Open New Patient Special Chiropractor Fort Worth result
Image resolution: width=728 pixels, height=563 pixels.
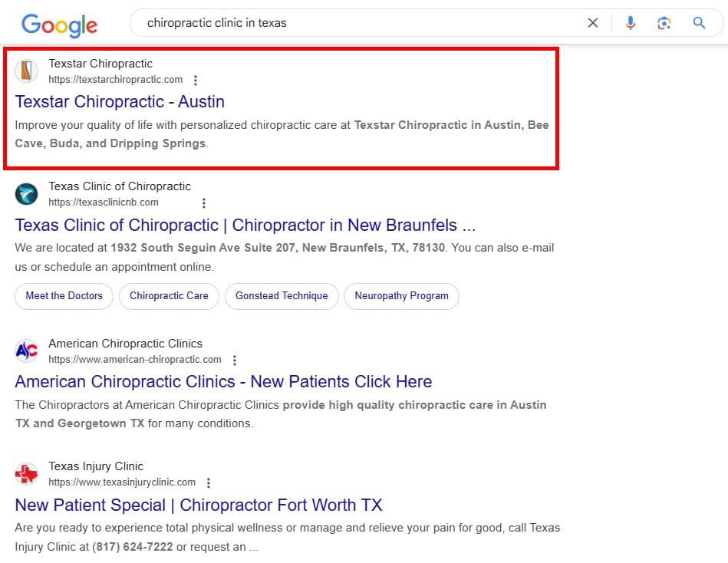198,505
